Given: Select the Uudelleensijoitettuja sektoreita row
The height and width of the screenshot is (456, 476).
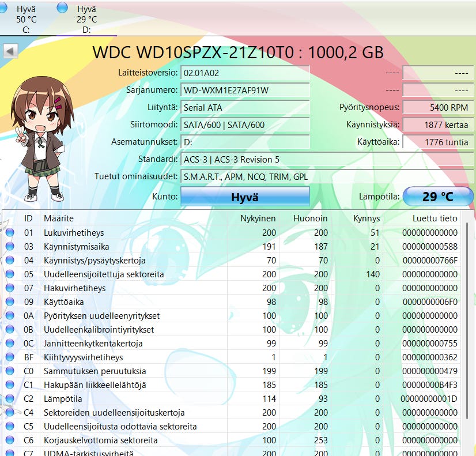Looking at the screenshot, I should coord(104,274).
